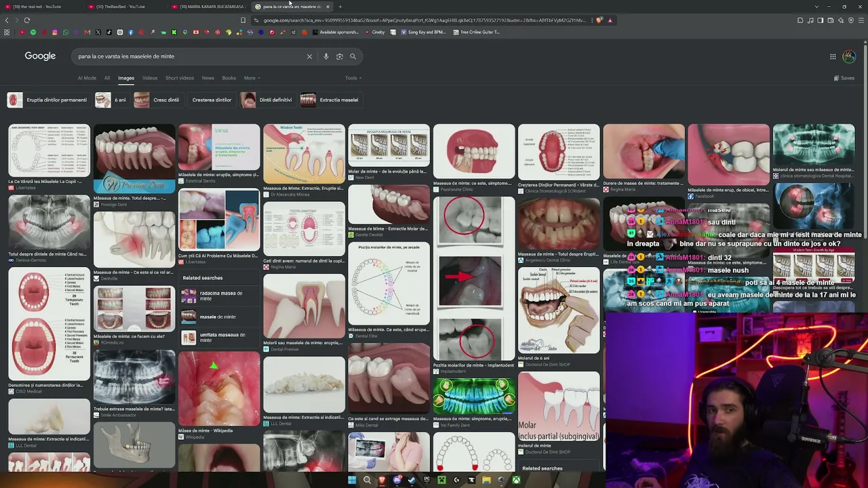Reload the current page

click(27, 20)
